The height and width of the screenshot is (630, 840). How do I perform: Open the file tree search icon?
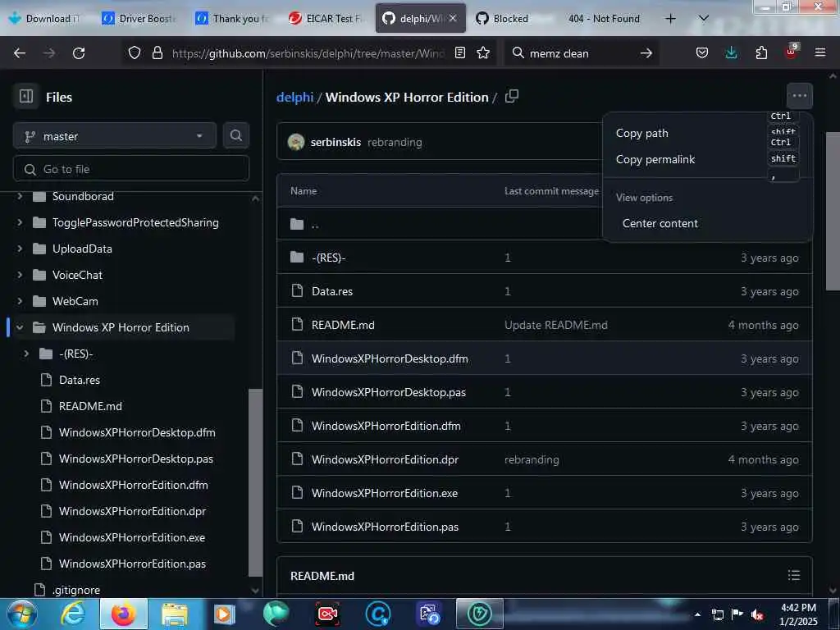[x=235, y=135]
